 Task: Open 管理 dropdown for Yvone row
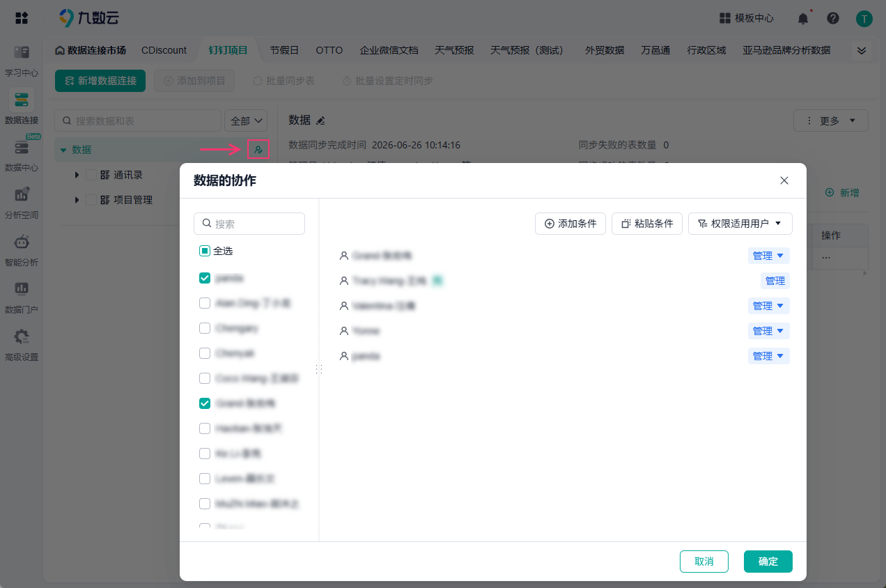(769, 331)
